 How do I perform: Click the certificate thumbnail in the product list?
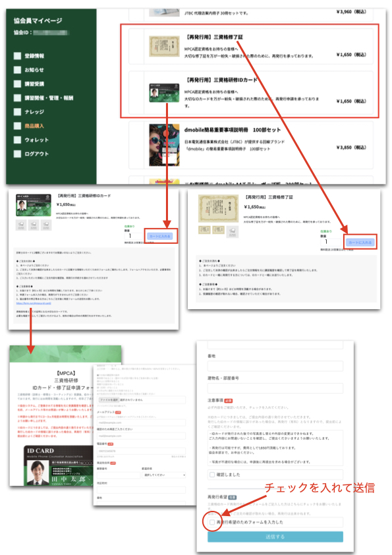pos(164,46)
